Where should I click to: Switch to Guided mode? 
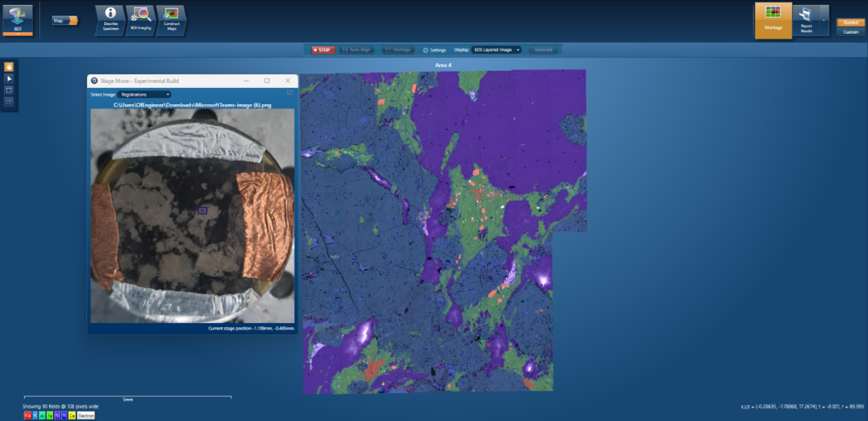point(851,22)
